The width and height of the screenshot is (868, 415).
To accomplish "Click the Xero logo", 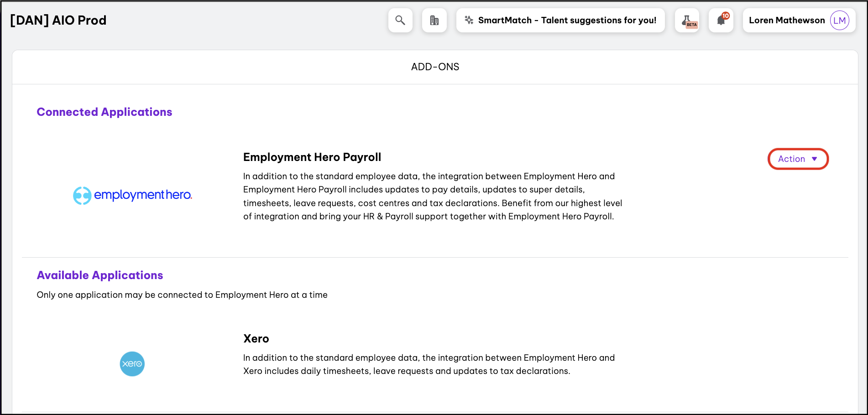I will [132, 364].
